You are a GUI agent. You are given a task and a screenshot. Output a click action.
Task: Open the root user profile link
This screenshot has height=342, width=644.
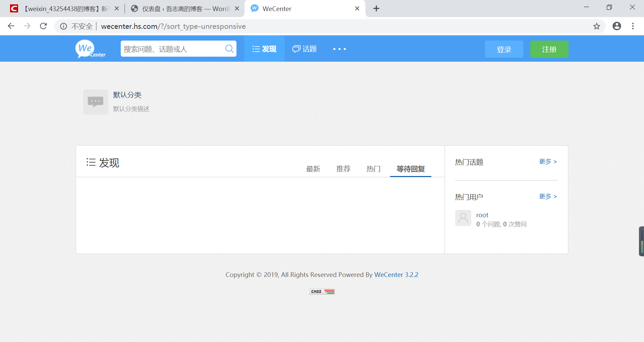click(482, 215)
